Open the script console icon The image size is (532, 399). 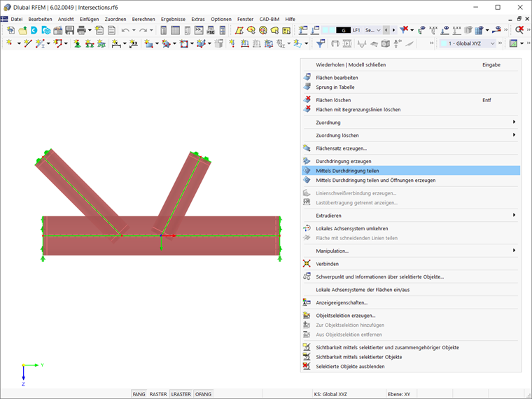pyautogui.click(x=199, y=31)
